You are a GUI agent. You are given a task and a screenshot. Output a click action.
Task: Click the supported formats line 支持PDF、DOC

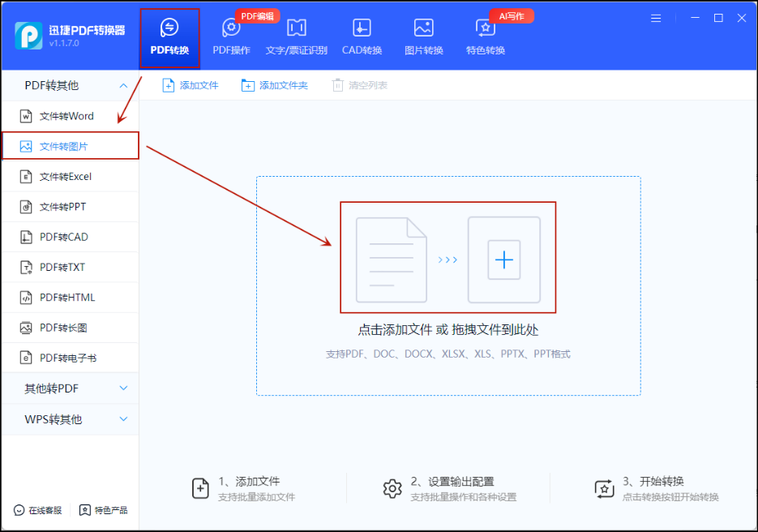pos(448,354)
